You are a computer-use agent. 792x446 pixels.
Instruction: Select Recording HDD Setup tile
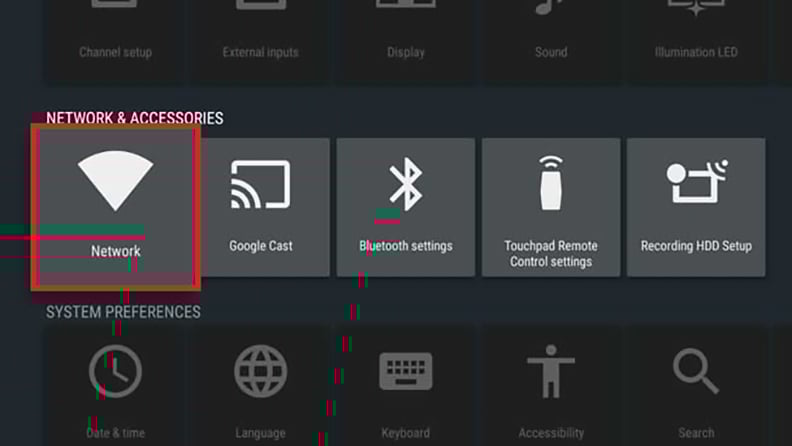(696, 207)
